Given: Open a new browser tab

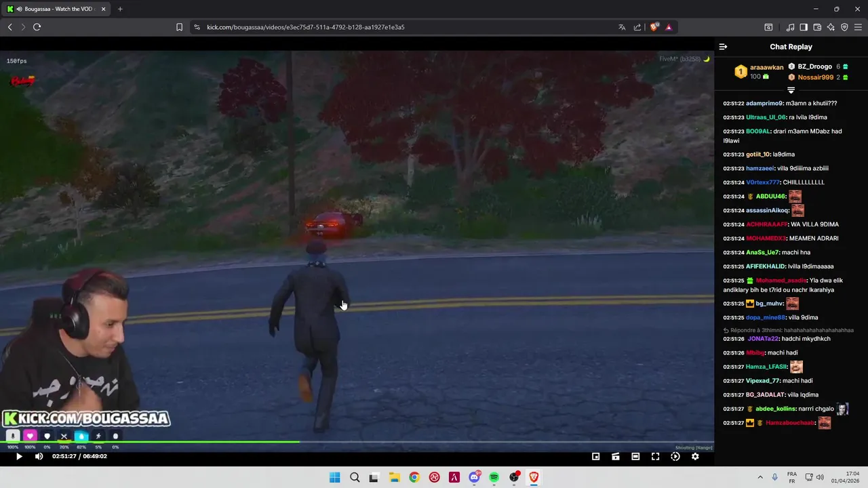Looking at the screenshot, I should click(120, 9).
